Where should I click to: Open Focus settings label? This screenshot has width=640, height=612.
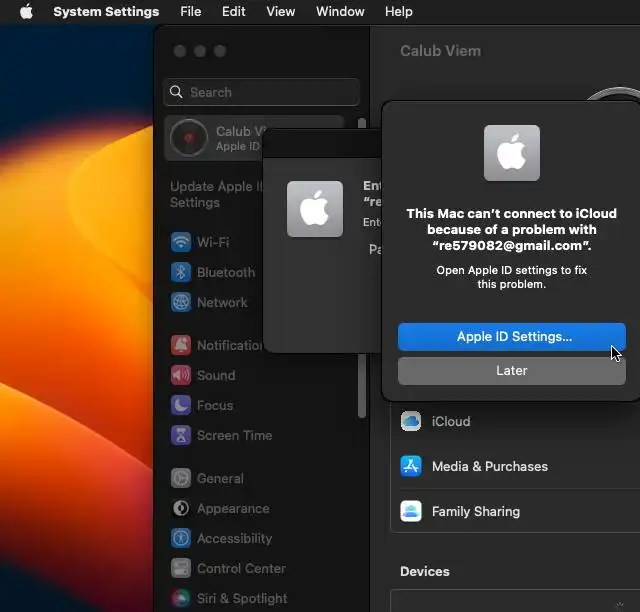215,405
